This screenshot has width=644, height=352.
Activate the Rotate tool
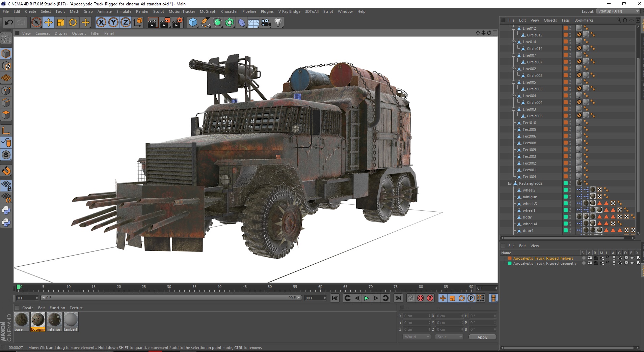pyautogui.click(x=73, y=23)
